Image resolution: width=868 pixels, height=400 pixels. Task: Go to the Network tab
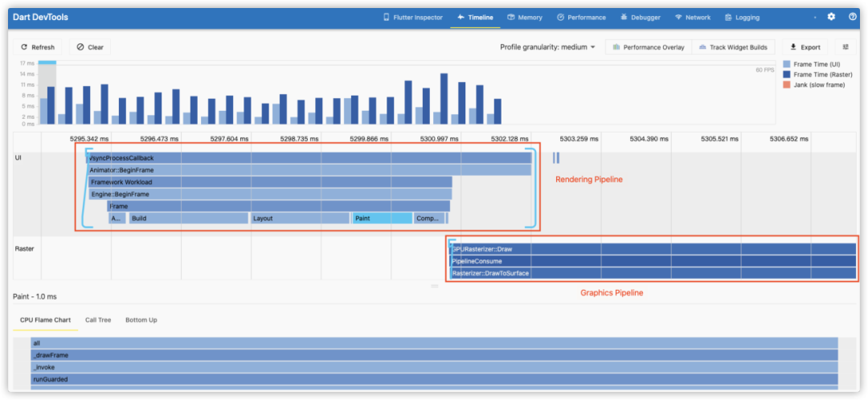pyautogui.click(x=693, y=17)
